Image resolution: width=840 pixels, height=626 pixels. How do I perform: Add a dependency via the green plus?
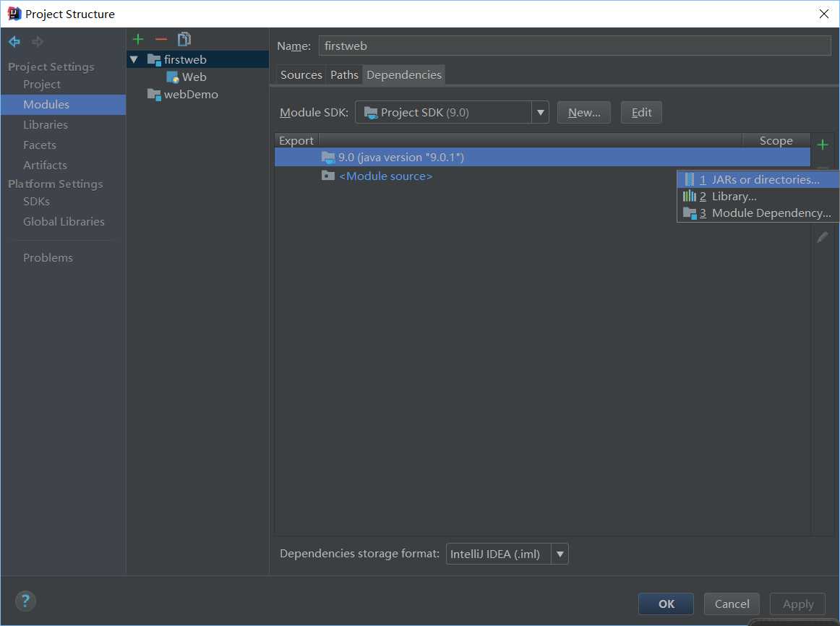click(x=823, y=145)
